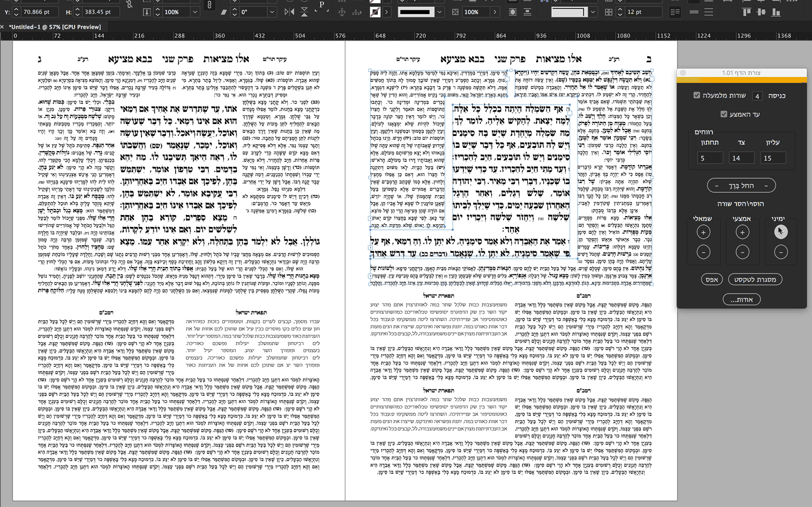Click the constrain width and height proportions icon

click(x=129, y=4)
